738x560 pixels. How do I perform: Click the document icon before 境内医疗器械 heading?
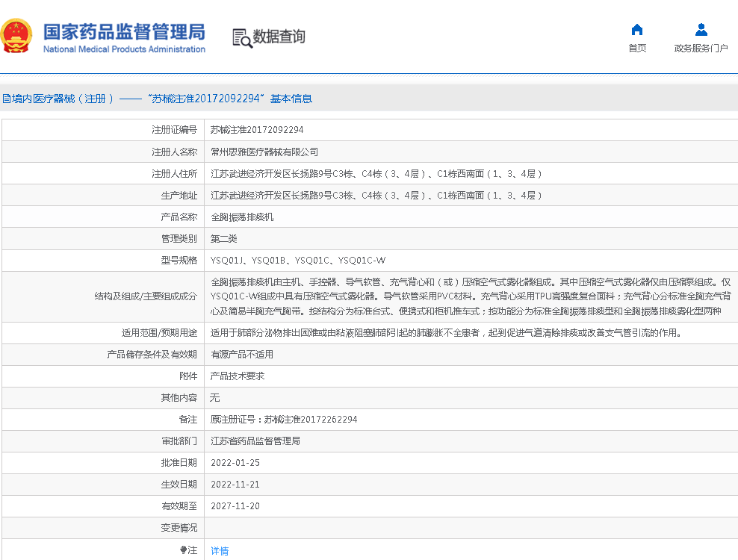pyautogui.click(x=6, y=99)
